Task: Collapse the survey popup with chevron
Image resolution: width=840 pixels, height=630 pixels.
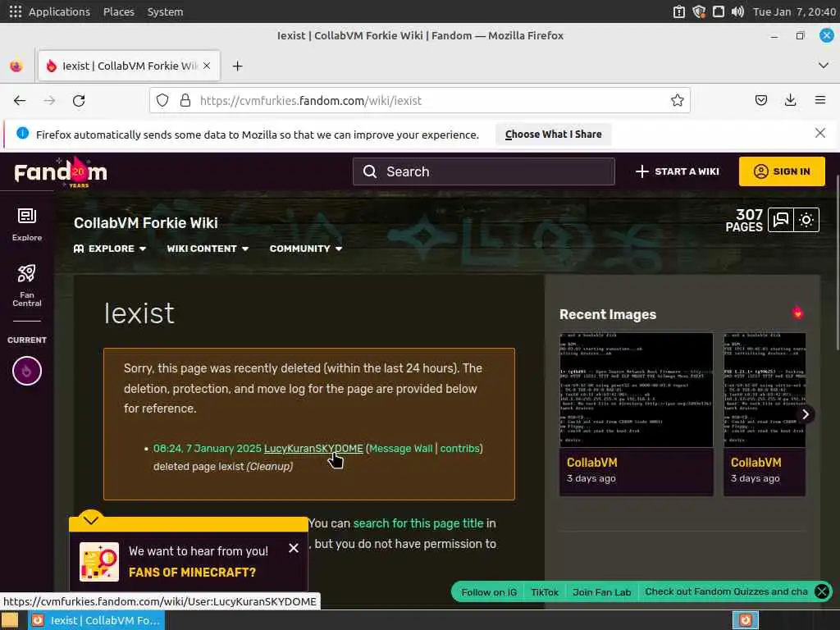Action: pyautogui.click(x=91, y=519)
